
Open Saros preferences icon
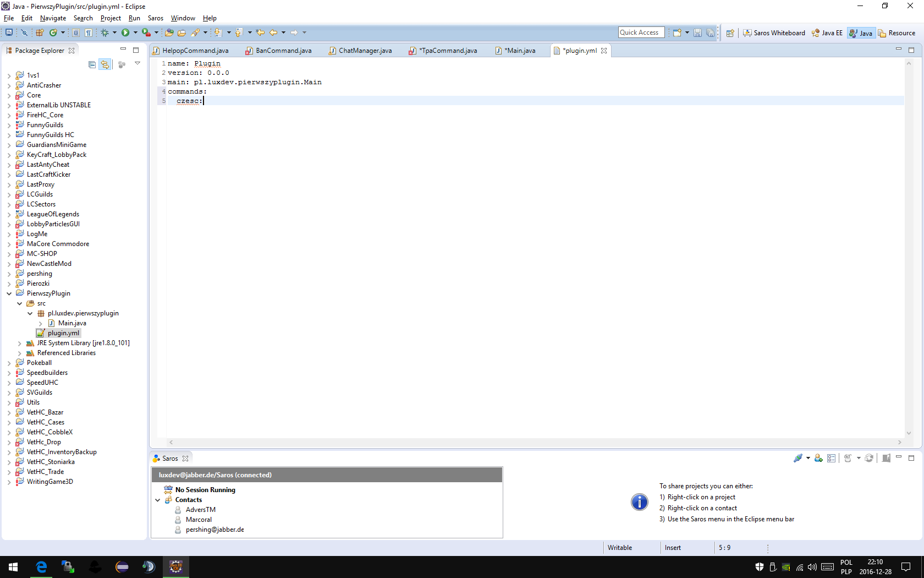pyautogui.click(x=831, y=458)
